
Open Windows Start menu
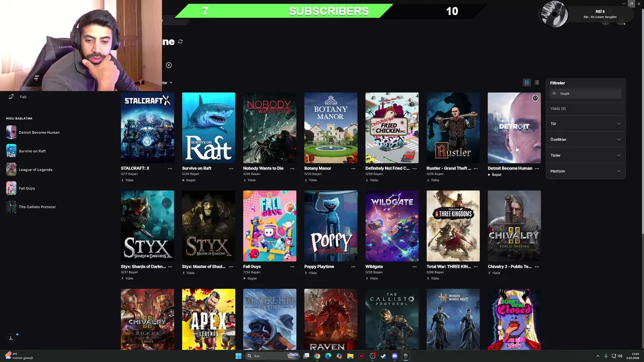[x=238, y=356]
